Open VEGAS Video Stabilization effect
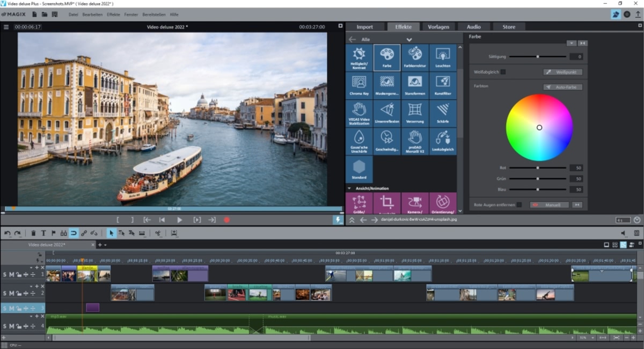The width and height of the screenshot is (644, 349). pyautogui.click(x=359, y=114)
